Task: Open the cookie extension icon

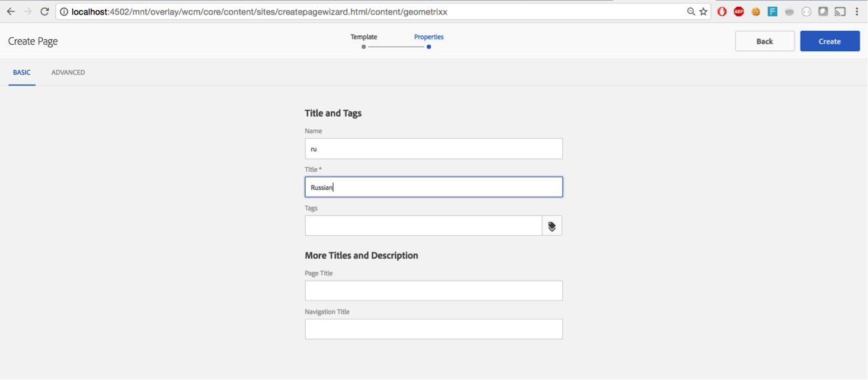Action: click(756, 11)
